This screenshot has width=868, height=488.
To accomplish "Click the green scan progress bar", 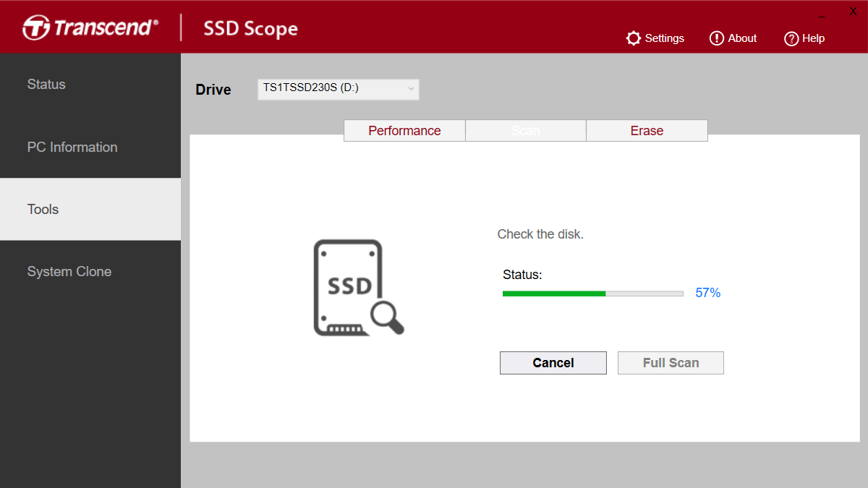I will [x=593, y=294].
